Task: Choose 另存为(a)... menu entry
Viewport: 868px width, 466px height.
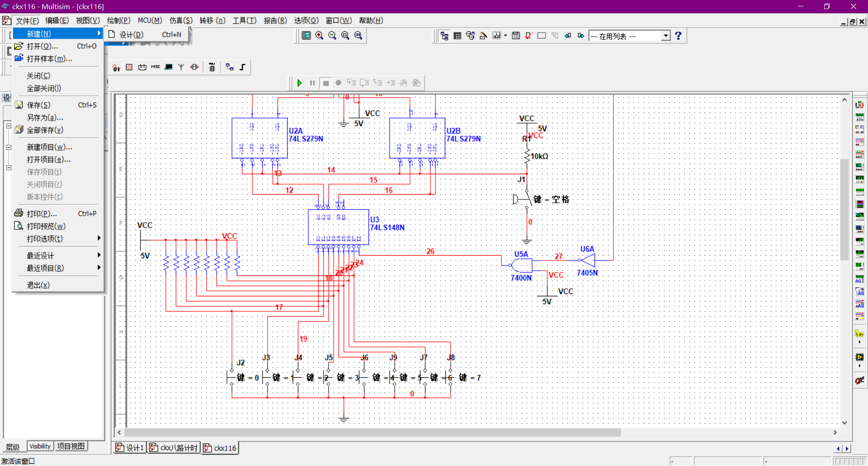Action: [58, 118]
